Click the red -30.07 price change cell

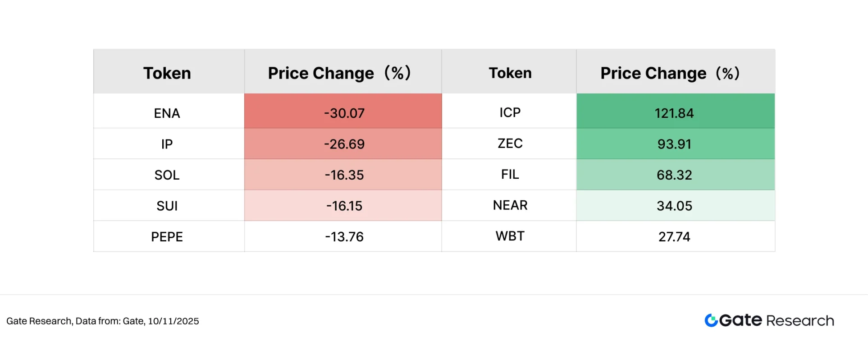pyautogui.click(x=344, y=113)
